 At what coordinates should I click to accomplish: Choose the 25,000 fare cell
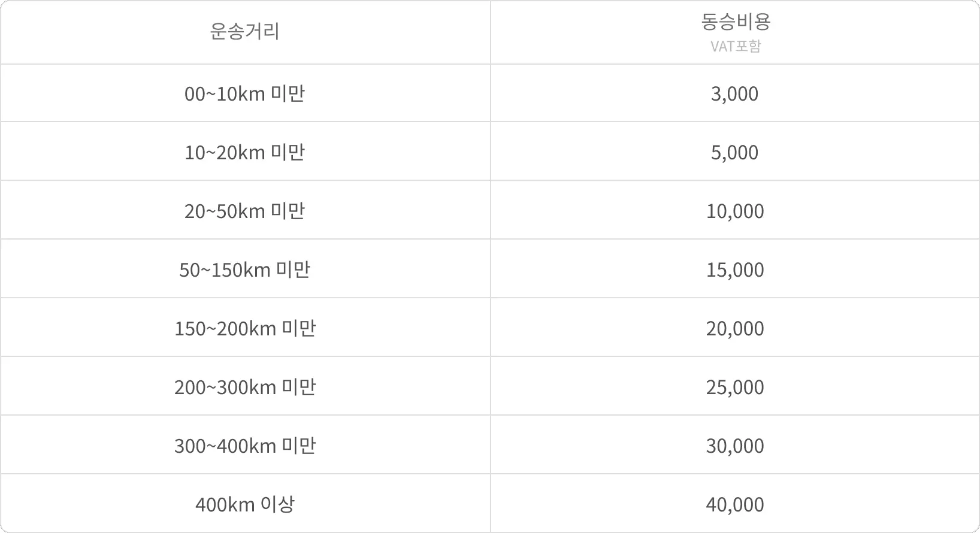pos(735,387)
